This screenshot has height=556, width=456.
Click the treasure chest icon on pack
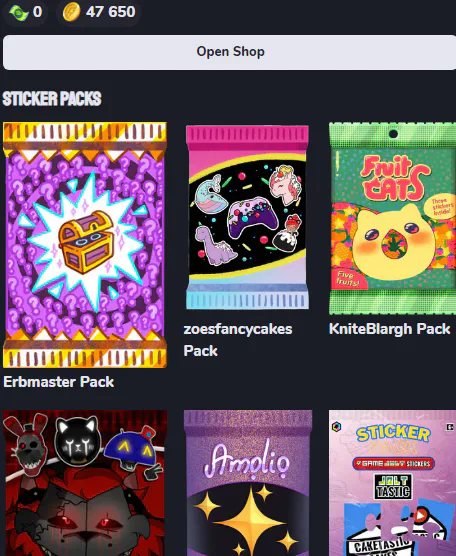(x=87, y=242)
